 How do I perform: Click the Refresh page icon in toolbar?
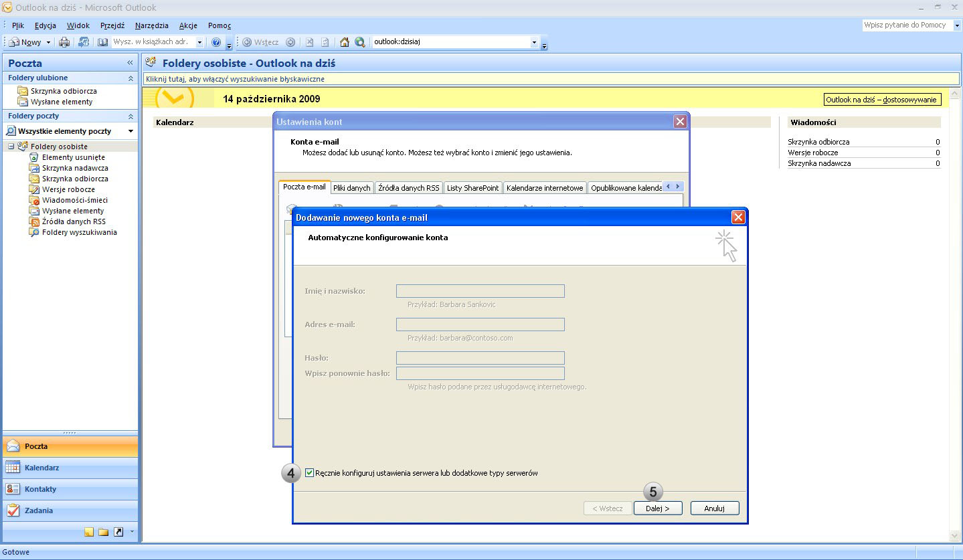(x=325, y=42)
